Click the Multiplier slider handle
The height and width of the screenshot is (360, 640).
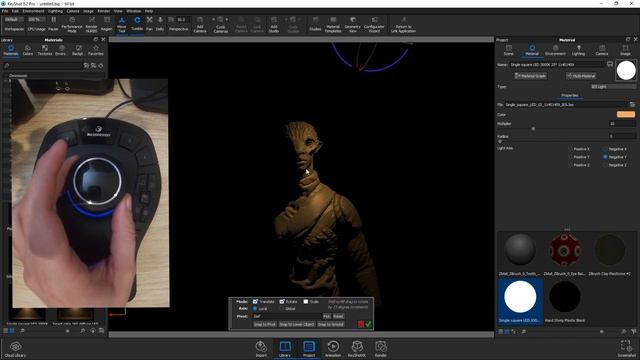[x=533, y=129]
